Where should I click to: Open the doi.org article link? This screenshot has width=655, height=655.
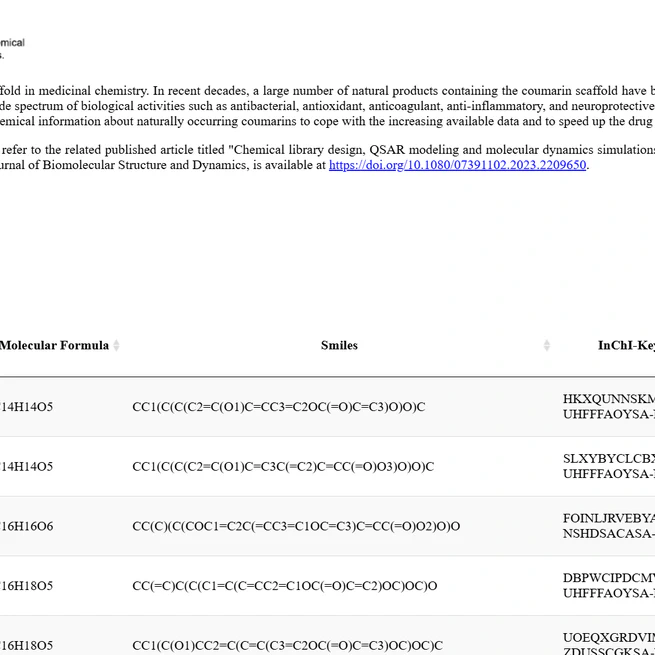(457, 165)
